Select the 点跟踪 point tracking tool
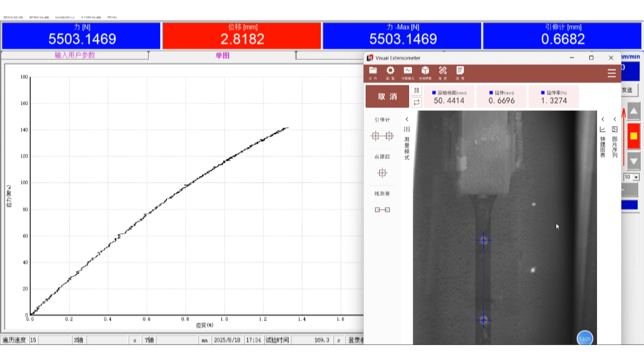Viewport: 644px width, 362px height. pos(382,173)
